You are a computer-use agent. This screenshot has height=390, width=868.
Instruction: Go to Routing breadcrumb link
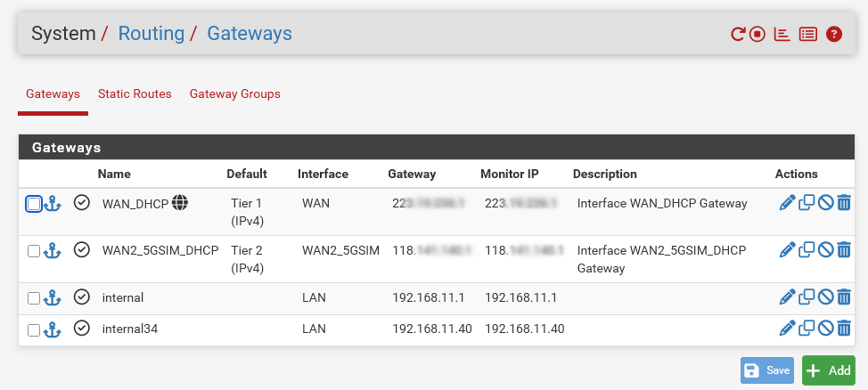pos(151,34)
